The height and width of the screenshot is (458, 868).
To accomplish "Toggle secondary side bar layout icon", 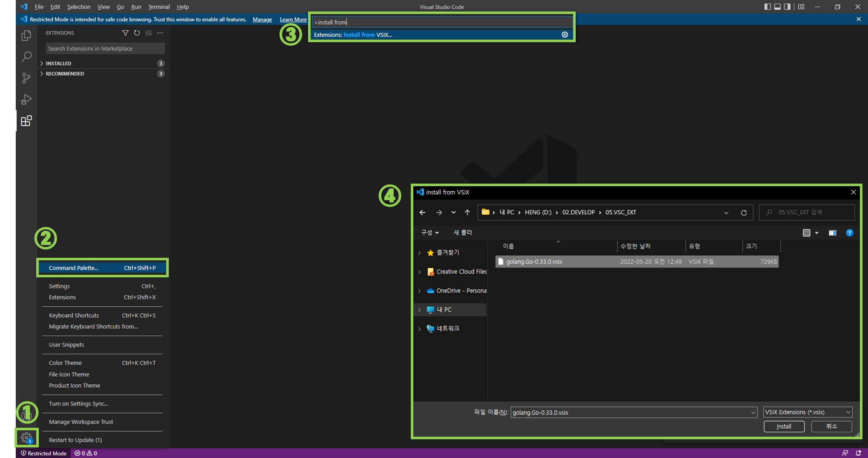I will pos(787,7).
